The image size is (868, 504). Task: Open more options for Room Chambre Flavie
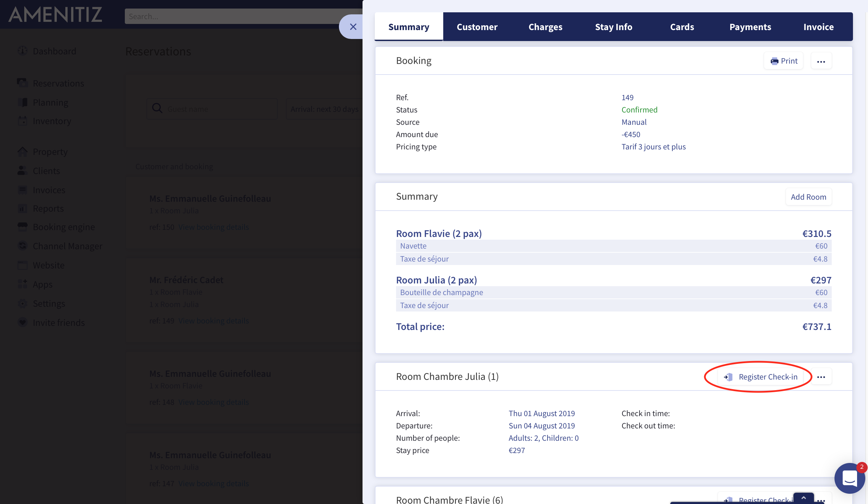coord(821,500)
